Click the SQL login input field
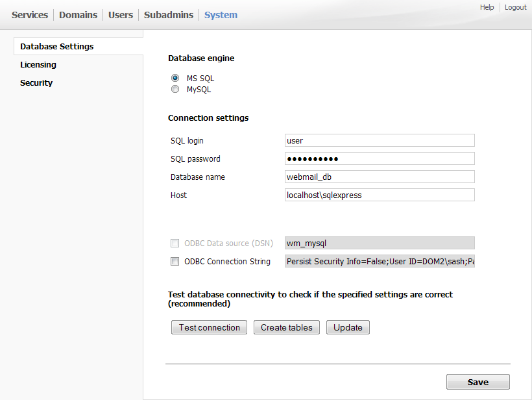The image size is (532, 400). [380, 140]
